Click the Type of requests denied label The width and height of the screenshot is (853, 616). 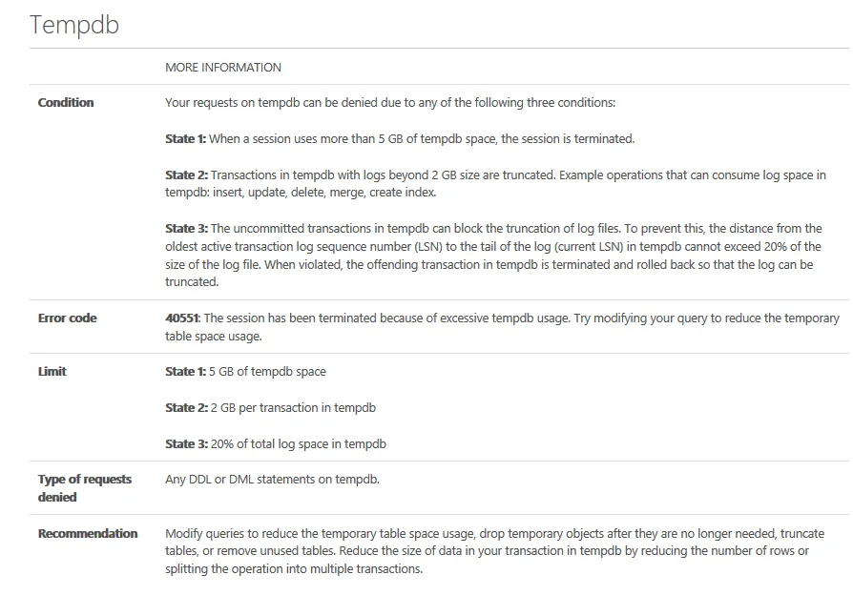tap(85, 488)
